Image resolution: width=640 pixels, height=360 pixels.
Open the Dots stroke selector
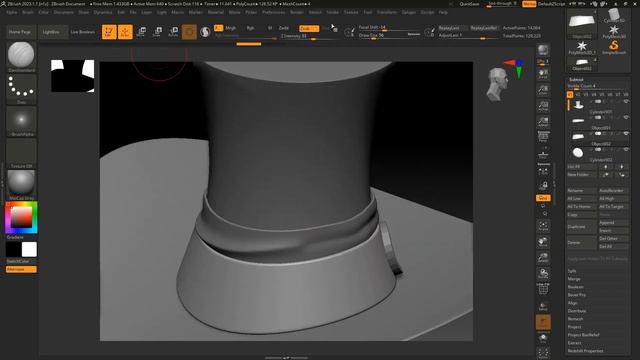pos(21,88)
